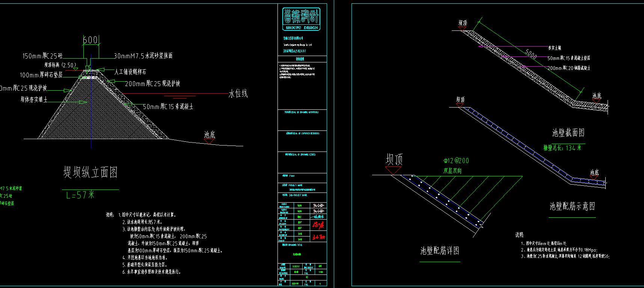644x288 pixels.
Task: Select label '200mm厚C20钢筋混凝土'
Action: (x=569, y=68)
